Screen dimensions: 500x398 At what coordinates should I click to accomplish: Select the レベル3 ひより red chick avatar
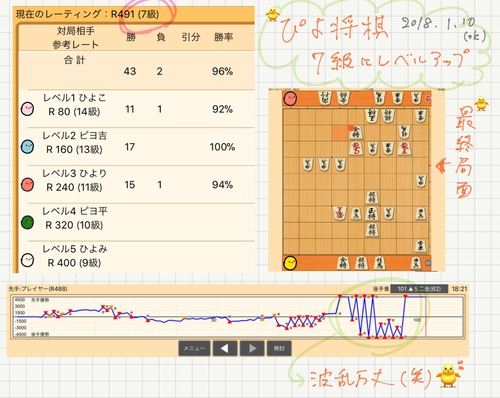[27, 184]
